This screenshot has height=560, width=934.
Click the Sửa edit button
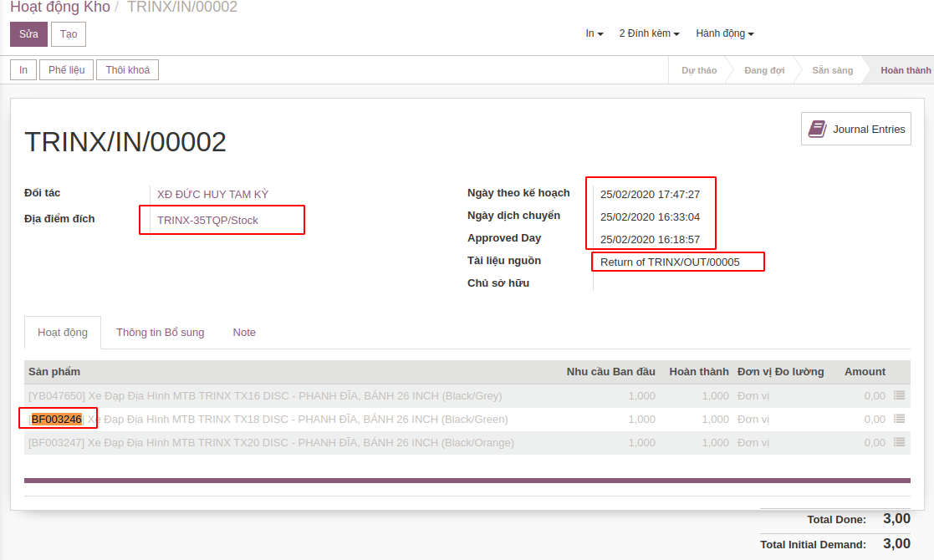(x=28, y=34)
